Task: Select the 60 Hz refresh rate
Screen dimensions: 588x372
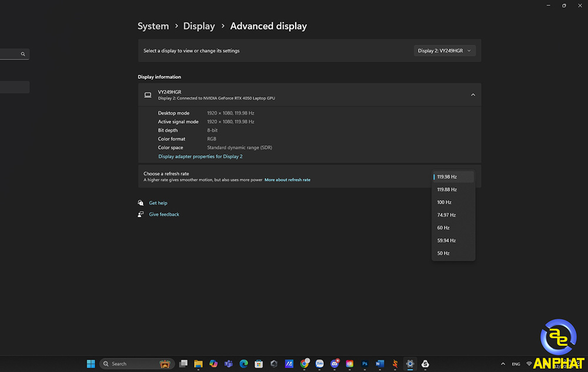Action: 453,228
